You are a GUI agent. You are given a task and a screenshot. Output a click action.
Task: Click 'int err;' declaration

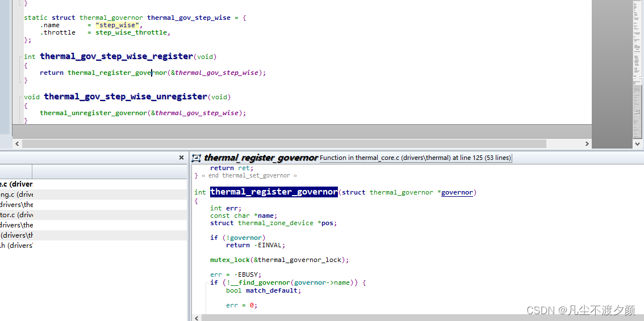click(226, 208)
